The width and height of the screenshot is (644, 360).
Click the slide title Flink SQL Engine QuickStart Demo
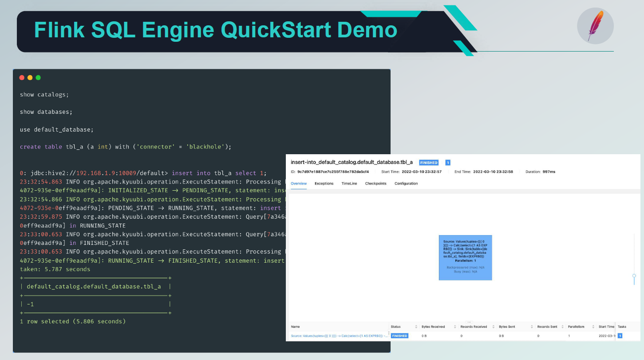tap(215, 30)
